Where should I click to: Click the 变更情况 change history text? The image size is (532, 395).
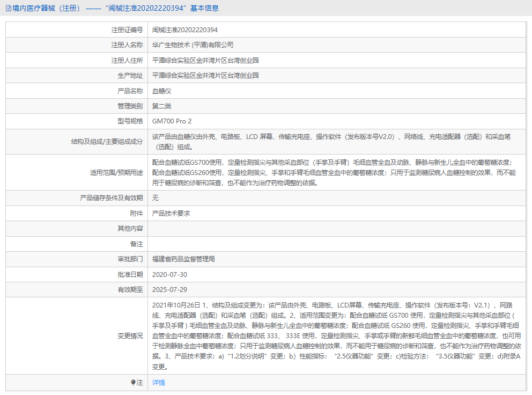pos(337,336)
